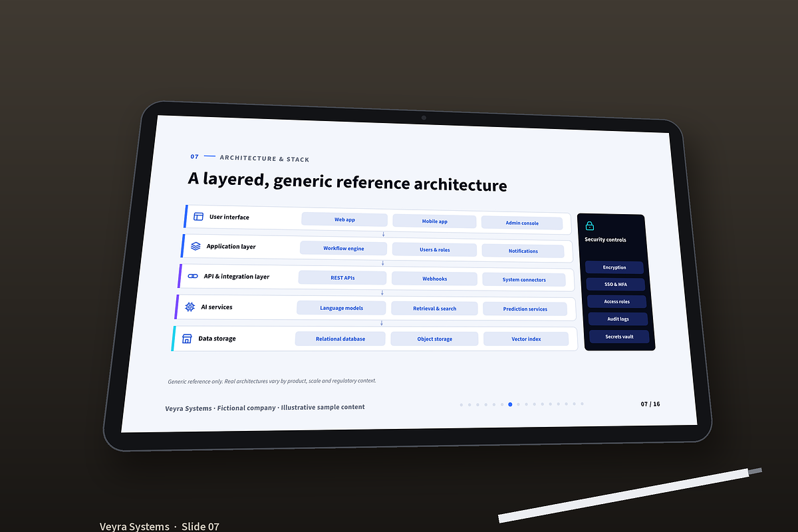Click the API & integration link icon
The width and height of the screenshot is (798, 532).
pyautogui.click(x=193, y=276)
